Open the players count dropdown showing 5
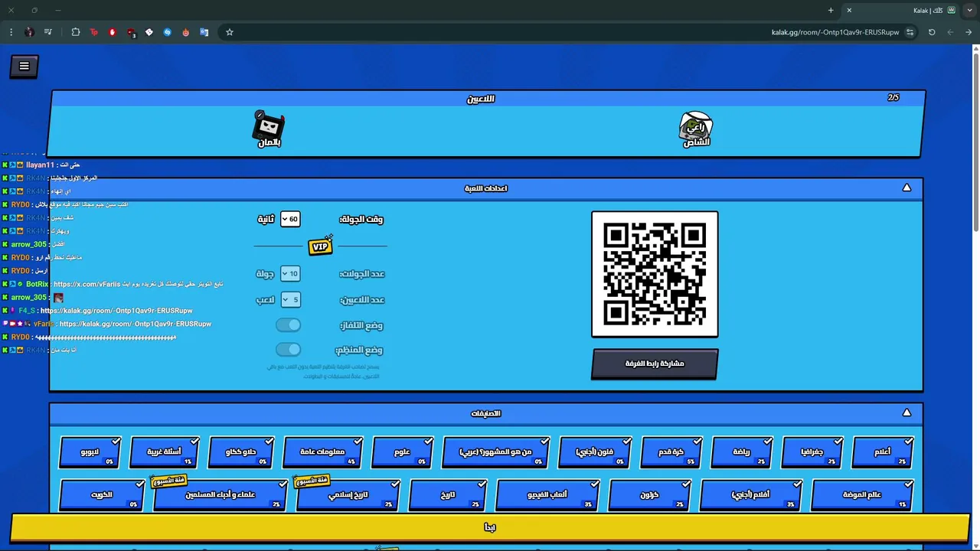This screenshot has height=551, width=980. (x=290, y=299)
